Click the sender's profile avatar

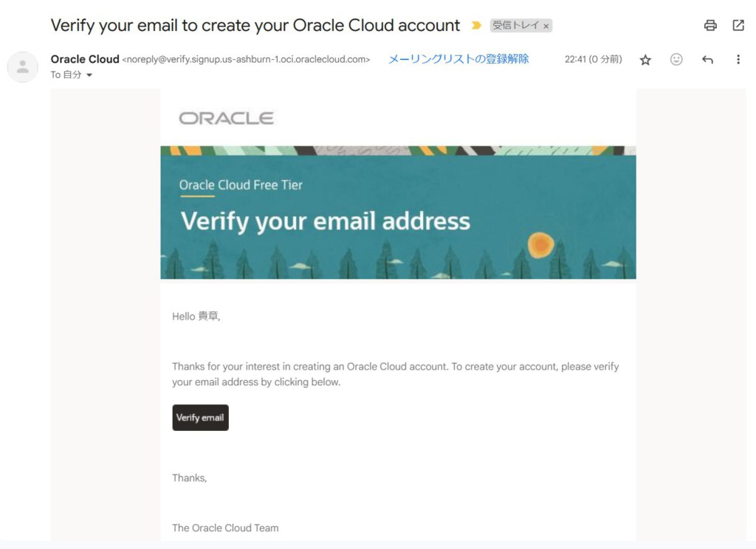click(23, 66)
